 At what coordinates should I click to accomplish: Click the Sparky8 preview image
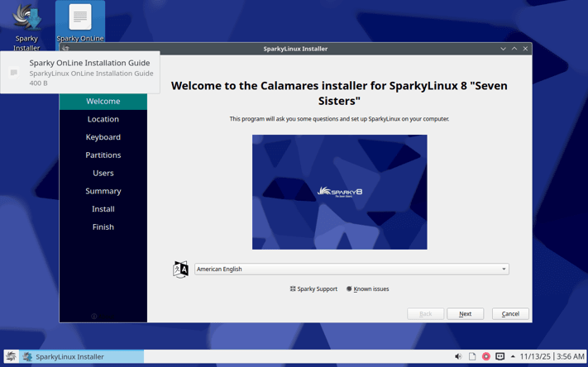click(339, 192)
